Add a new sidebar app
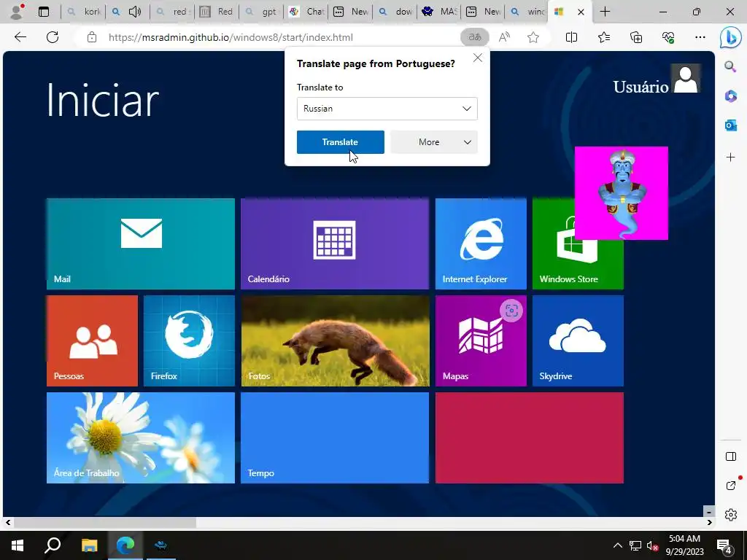Viewport: 747px width, 560px height. coord(730,157)
